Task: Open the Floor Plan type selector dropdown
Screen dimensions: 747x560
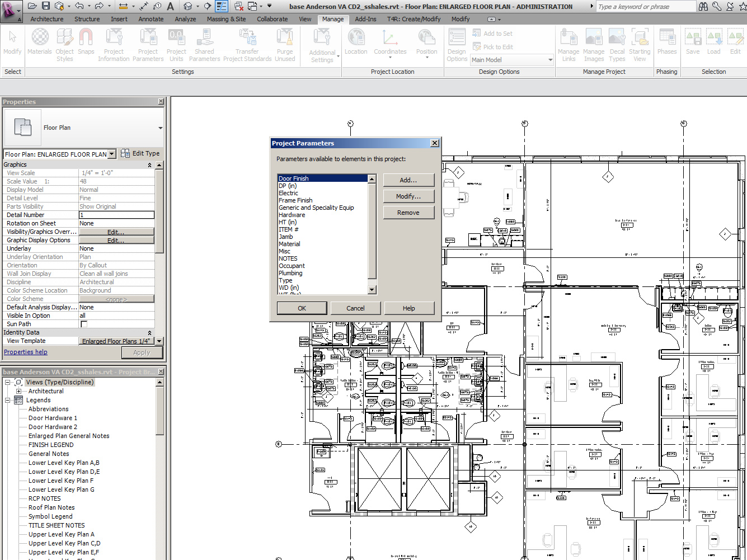Action: (160, 128)
